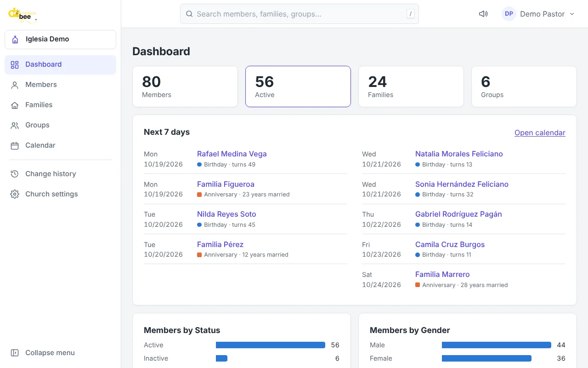Open Rafael Medina Vega's profile link
The width and height of the screenshot is (588, 368).
pyautogui.click(x=232, y=154)
